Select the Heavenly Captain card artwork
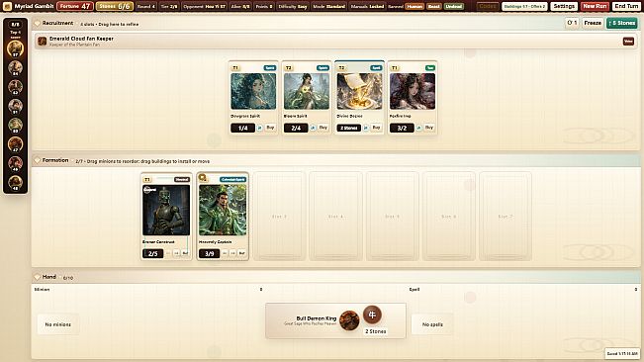Image resolution: width=644 pixels, height=362 pixels. (x=223, y=210)
